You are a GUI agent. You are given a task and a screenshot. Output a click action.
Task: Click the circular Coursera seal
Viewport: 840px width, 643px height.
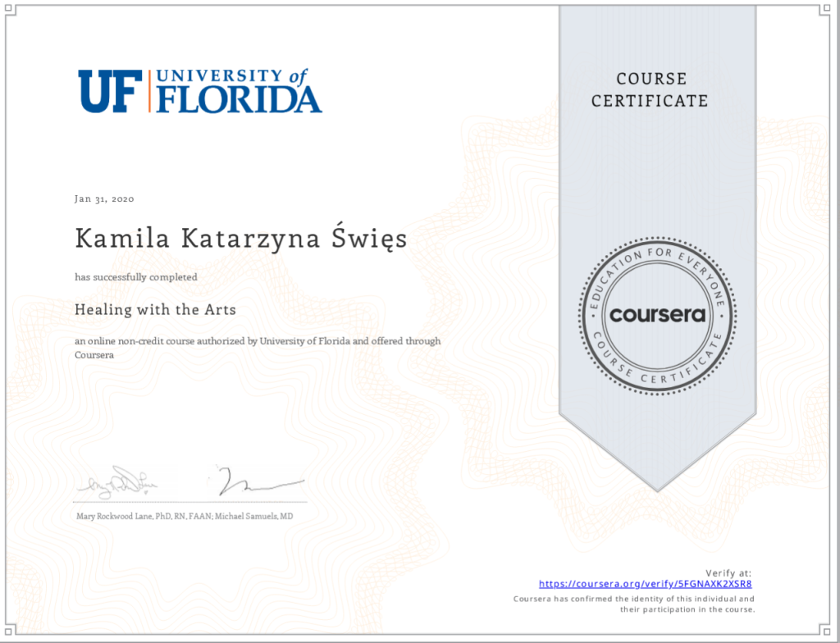point(657,315)
